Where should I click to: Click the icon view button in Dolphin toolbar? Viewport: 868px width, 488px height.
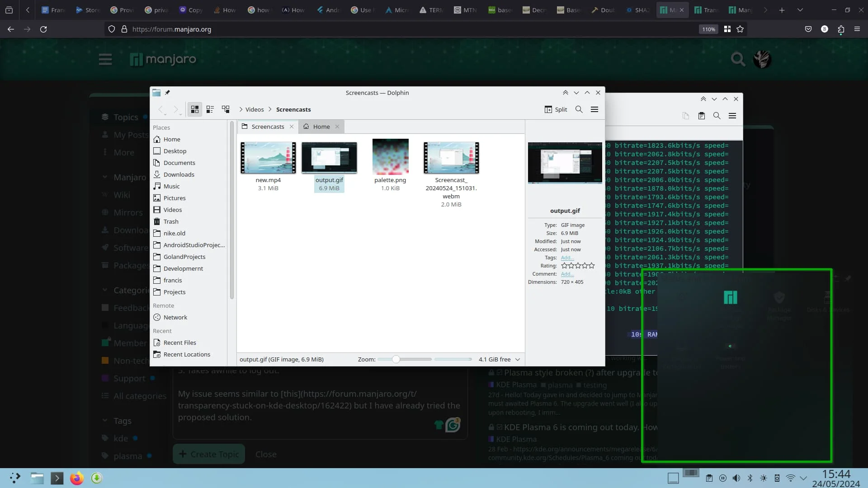[194, 109]
